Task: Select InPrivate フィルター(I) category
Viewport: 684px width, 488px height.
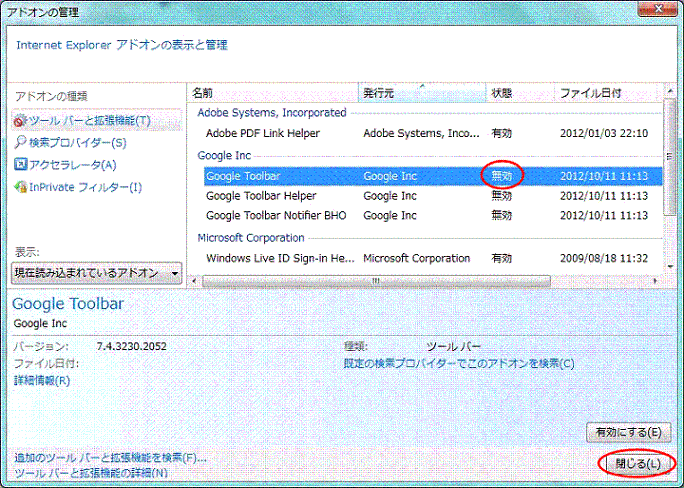Action: (78, 187)
